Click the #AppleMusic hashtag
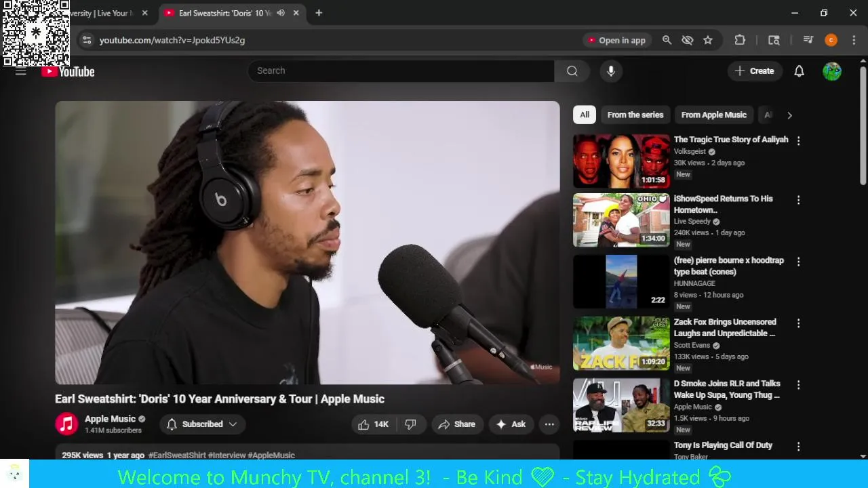 pyautogui.click(x=271, y=455)
